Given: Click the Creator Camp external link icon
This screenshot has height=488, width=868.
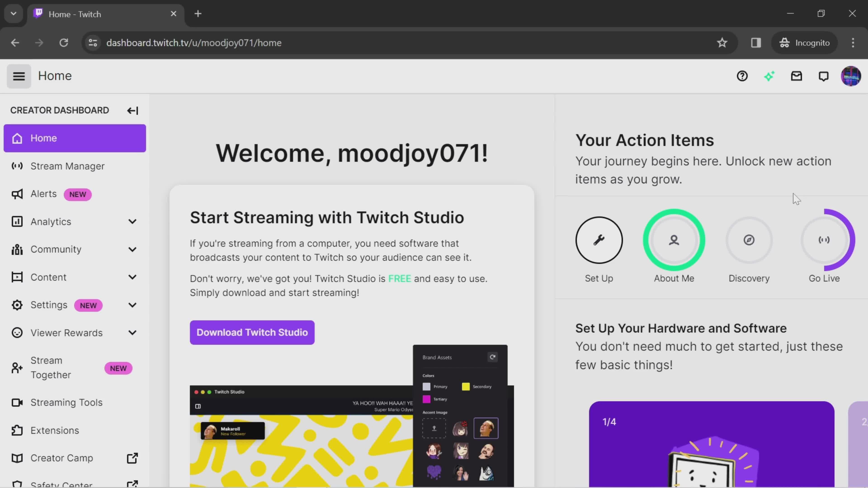Looking at the screenshot, I should (x=132, y=458).
